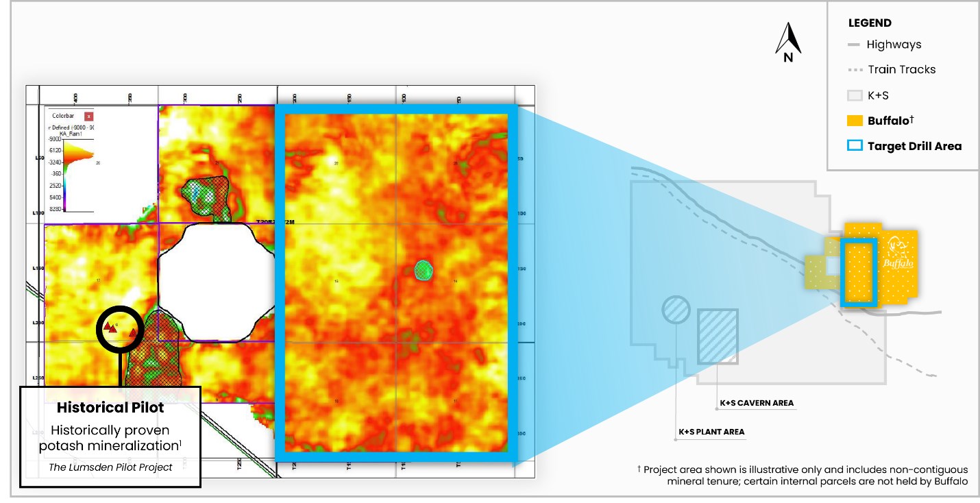Click the black Historical Pilot circle marker

[x=121, y=329]
